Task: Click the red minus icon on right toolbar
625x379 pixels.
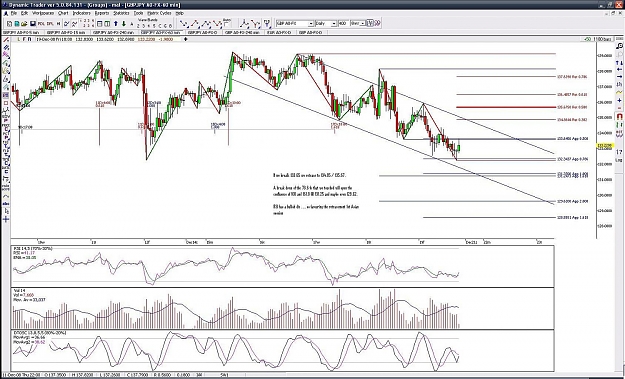Action: [x=619, y=108]
